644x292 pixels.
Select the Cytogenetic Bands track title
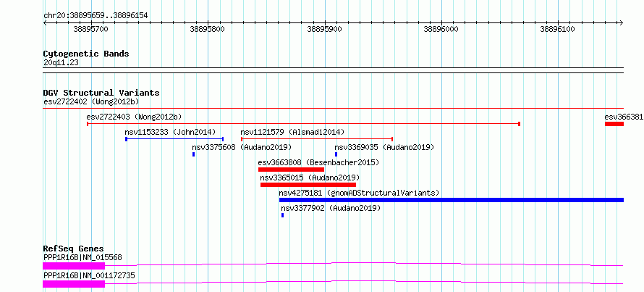[x=86, y=54]
